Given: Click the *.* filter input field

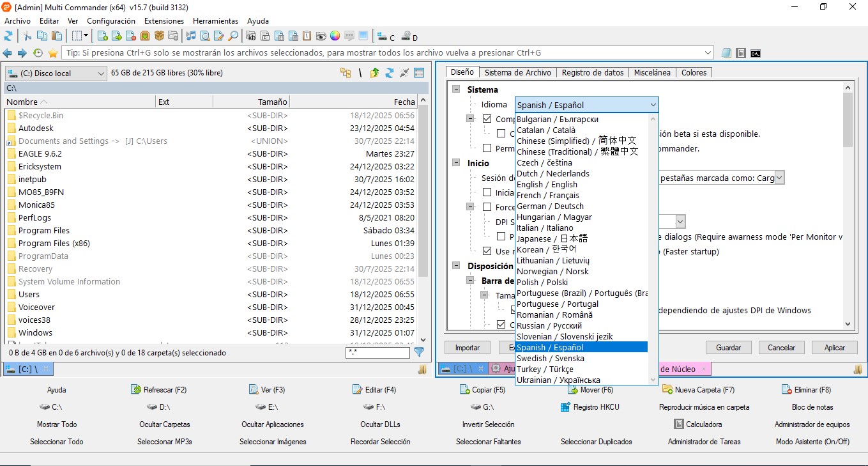Looking at the screenshot, I should point(377,353).
